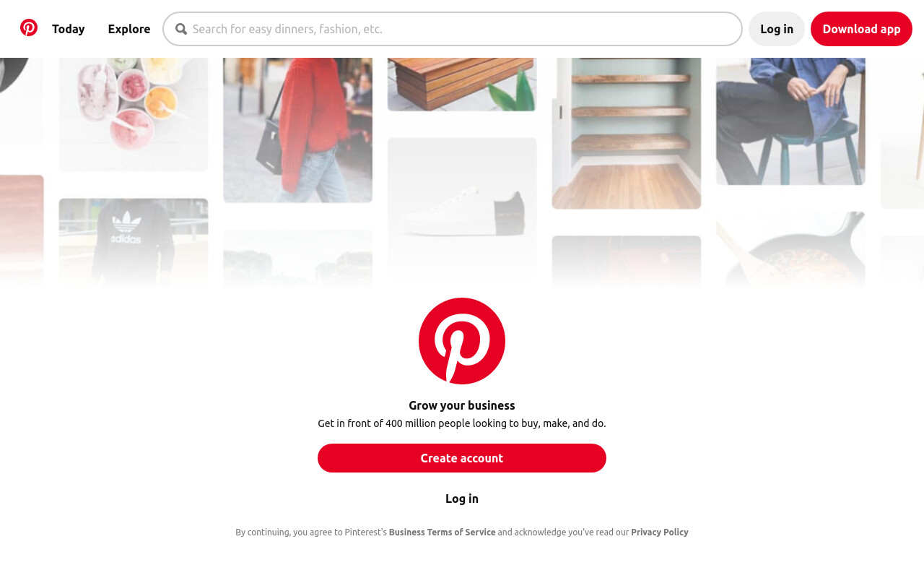The height and width of the screenshot is (578, 924).
Task: Click the Download app button
Action: click(861, 29)
